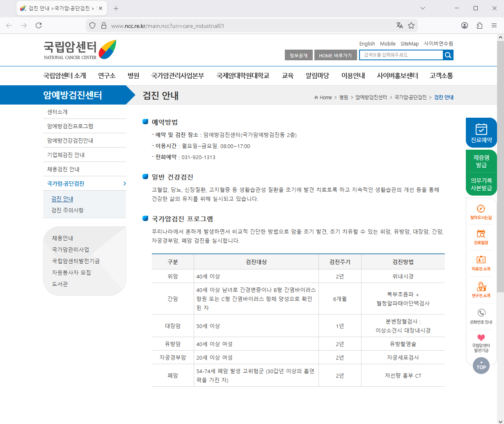This screenshot has width=504, height=424.
Task: Click the search magnifier button
Action: click(x=448, y=55)
